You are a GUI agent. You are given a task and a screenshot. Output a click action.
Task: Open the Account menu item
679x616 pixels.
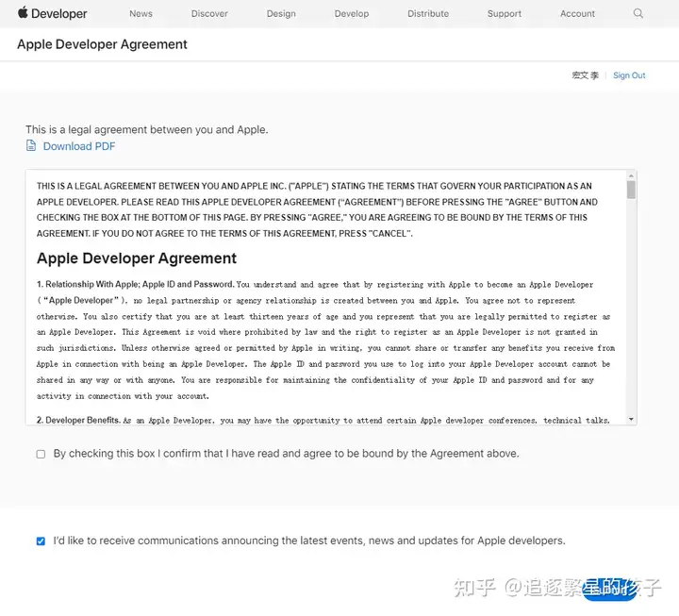pyautogui.click(x=577, y=13)
